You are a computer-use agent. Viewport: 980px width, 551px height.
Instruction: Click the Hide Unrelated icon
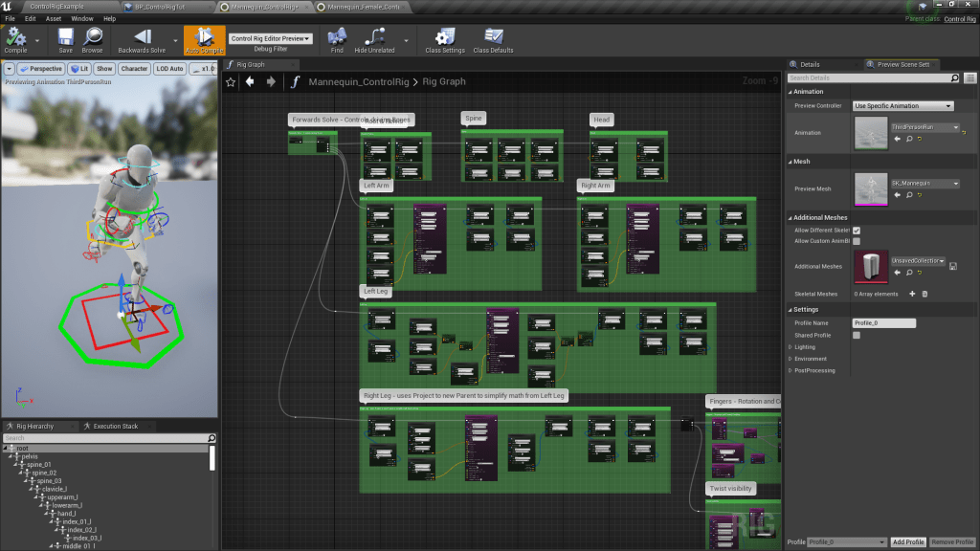point(374,37)
